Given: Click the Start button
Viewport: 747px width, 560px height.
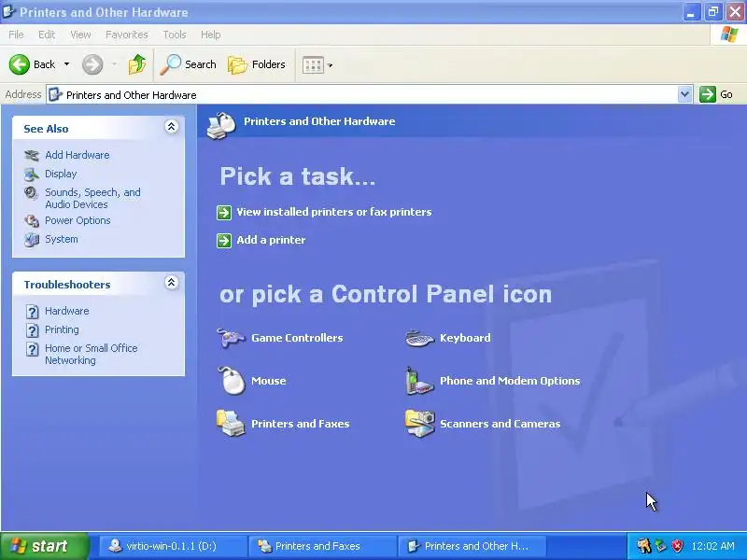Looking at the screenshot, I should click(x=45, y=546).
